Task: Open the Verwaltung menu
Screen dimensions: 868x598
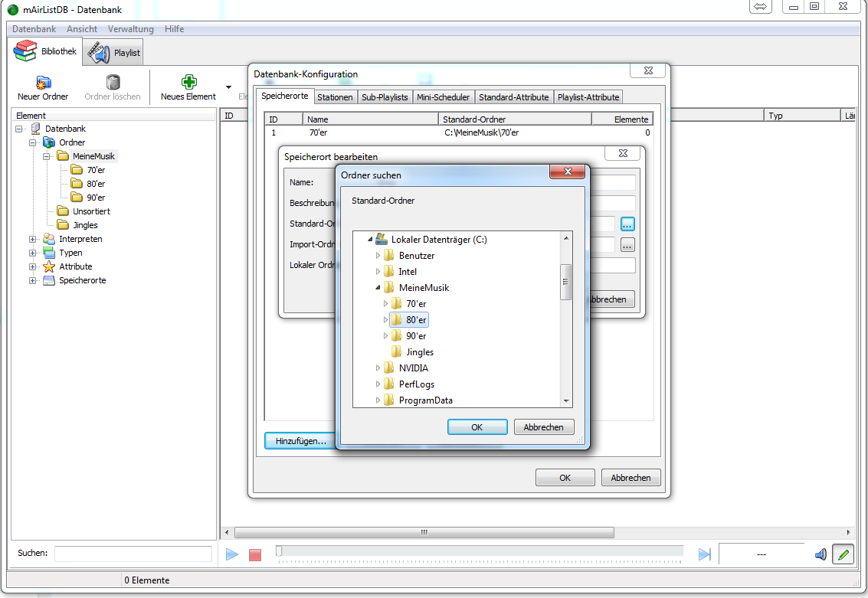Action: (x=130, y=29)
